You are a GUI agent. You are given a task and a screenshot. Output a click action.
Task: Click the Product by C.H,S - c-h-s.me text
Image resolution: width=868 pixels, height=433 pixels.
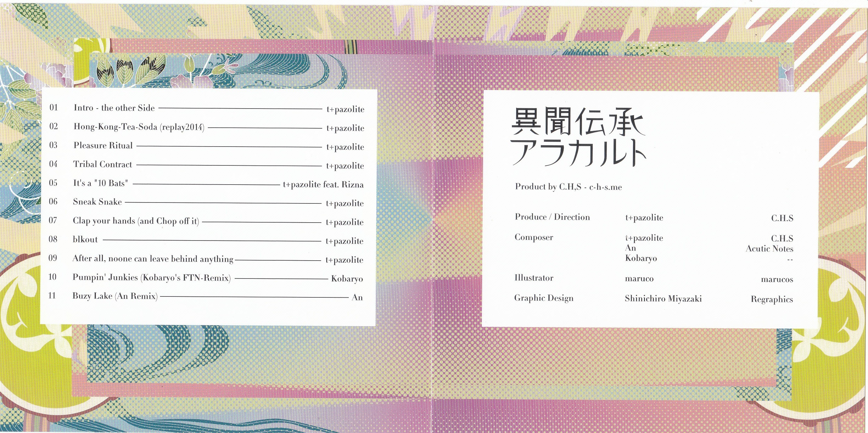coord(568,187)
